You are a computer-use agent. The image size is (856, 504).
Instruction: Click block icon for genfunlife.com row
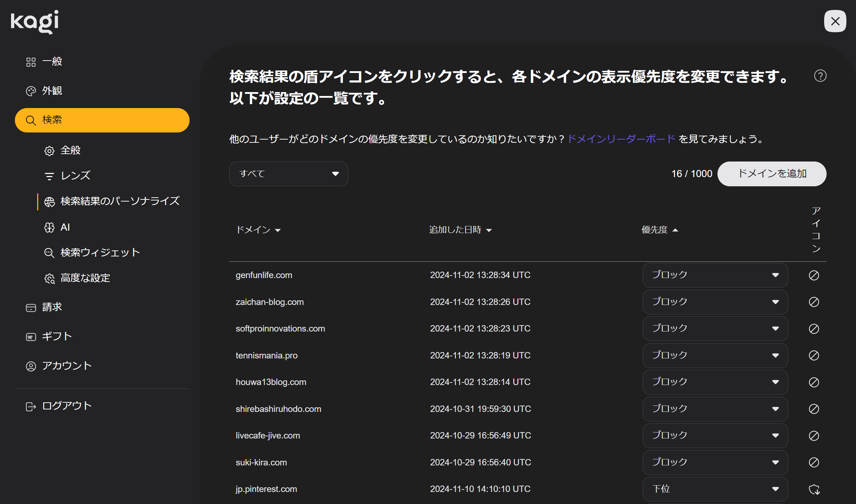(x=814, y=275)
